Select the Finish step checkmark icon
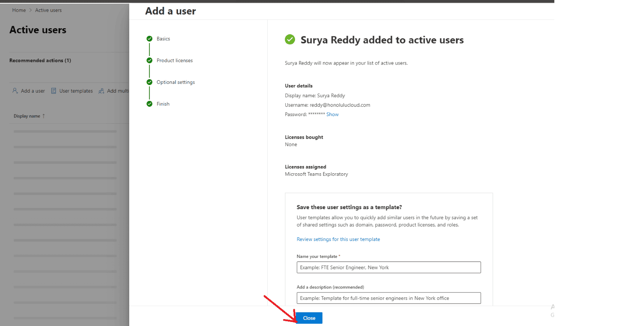 [149, 104]
